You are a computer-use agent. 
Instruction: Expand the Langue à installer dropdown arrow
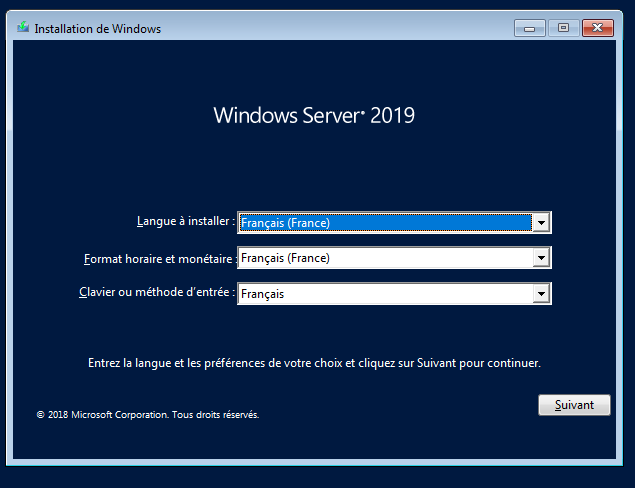(x=541, y=223)
